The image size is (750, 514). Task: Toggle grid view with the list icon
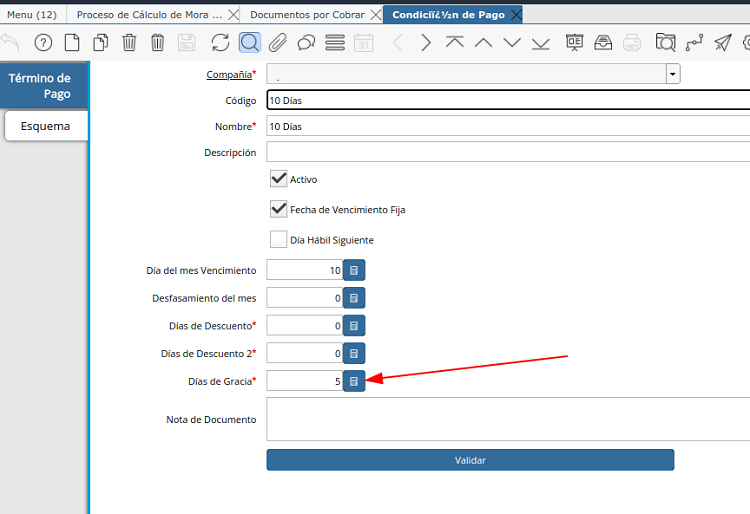tap(335, 42)
